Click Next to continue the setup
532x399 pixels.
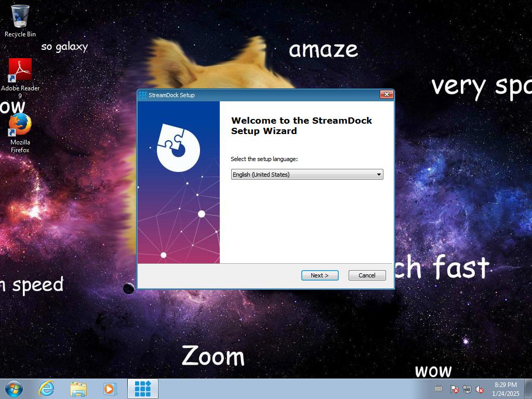[320, 275]
